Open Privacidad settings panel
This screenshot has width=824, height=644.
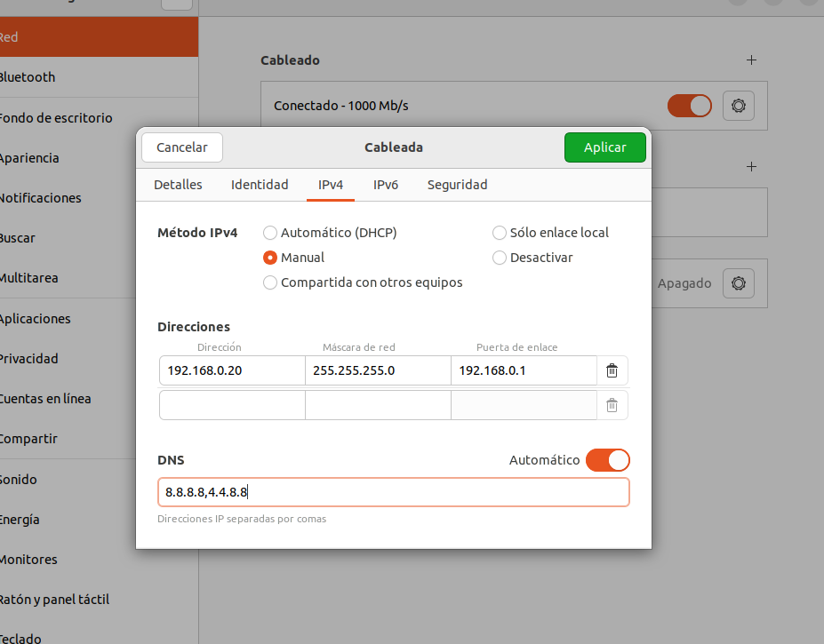coord(68,359)
